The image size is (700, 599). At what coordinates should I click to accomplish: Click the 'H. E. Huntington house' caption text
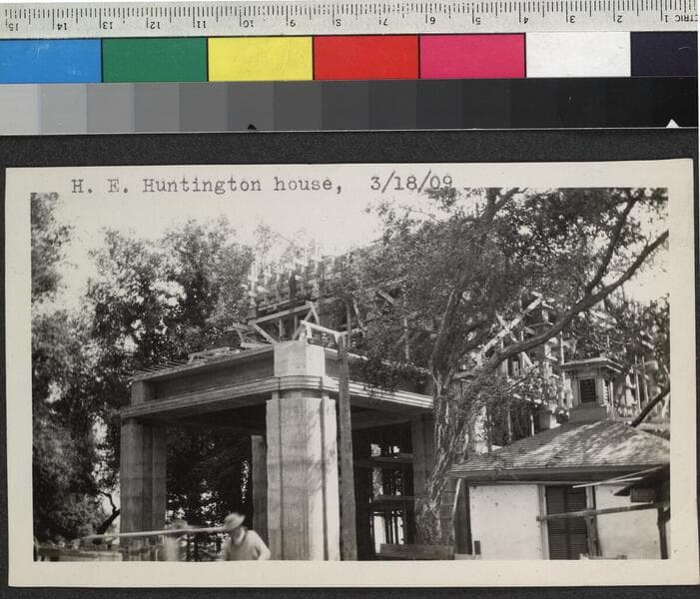206,186
